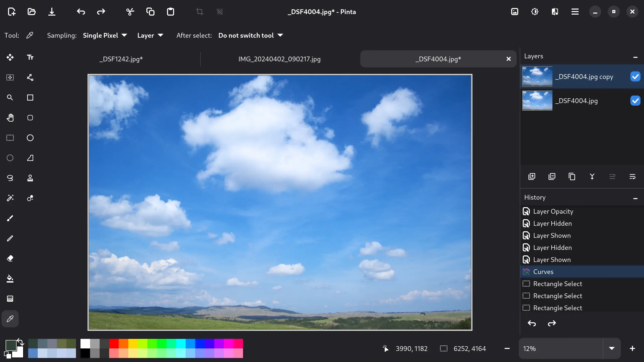Copy selection with the copy icon
Screen dimensions: 644x362
150,12
